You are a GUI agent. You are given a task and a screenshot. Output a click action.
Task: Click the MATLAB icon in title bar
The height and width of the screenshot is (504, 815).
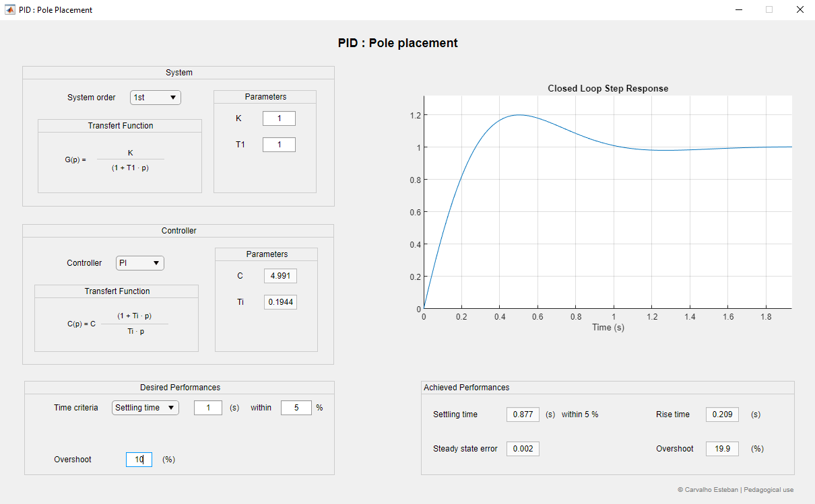click(9, 9)
